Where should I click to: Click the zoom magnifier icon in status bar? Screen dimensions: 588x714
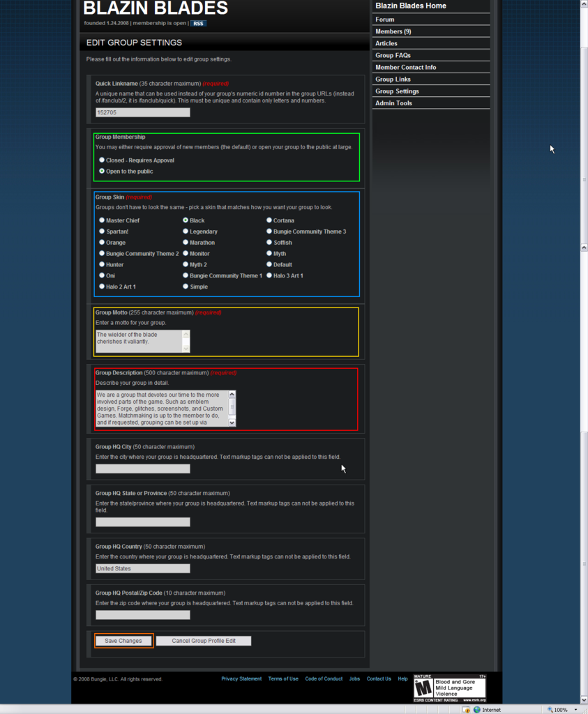pos(550,710)
